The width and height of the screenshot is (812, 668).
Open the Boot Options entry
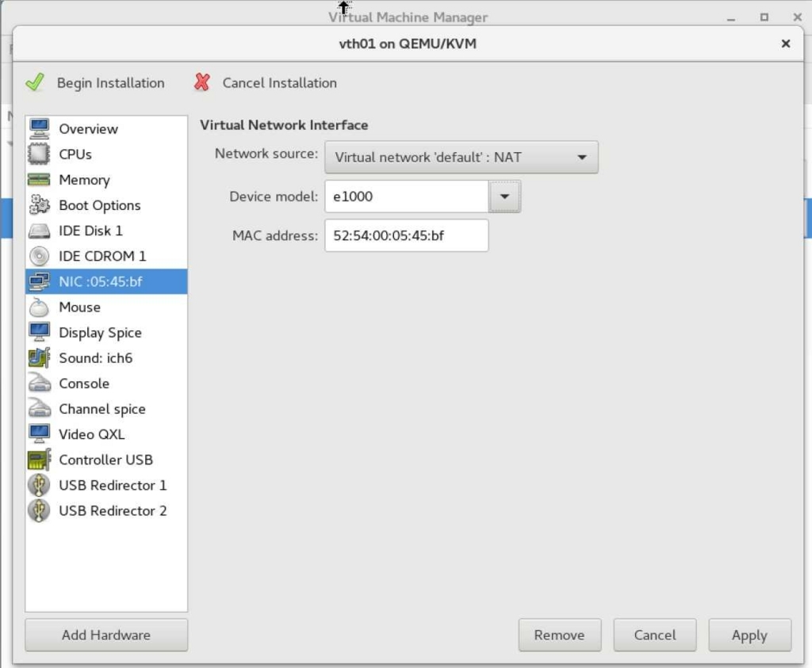(106, 205)
